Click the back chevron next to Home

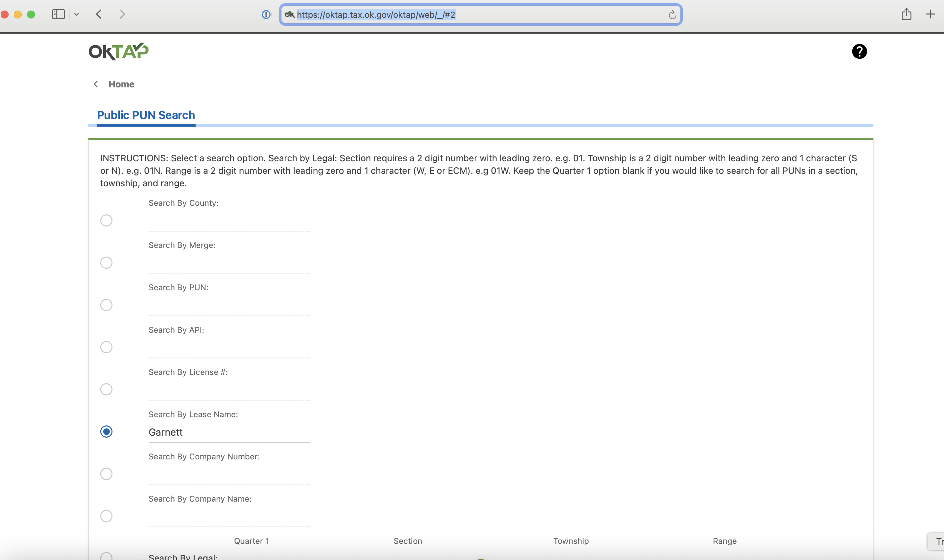pyautogui.click(x=96, y=84)
